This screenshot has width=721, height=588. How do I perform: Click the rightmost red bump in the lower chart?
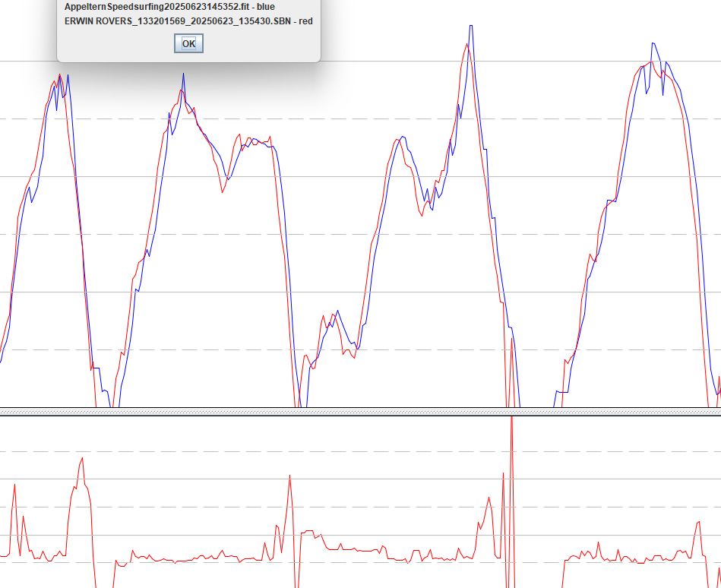pos(698,523)
